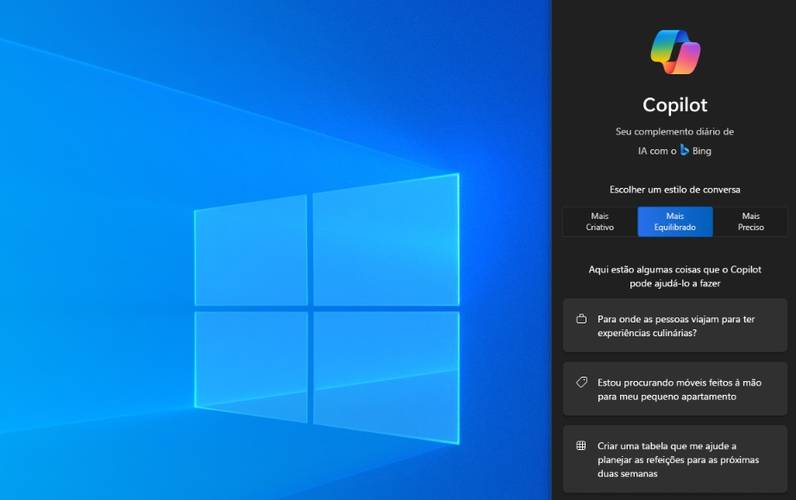Open suggestion to create a meal planning table
Screen dimensions: 796x500
click(x=675, y=459)
